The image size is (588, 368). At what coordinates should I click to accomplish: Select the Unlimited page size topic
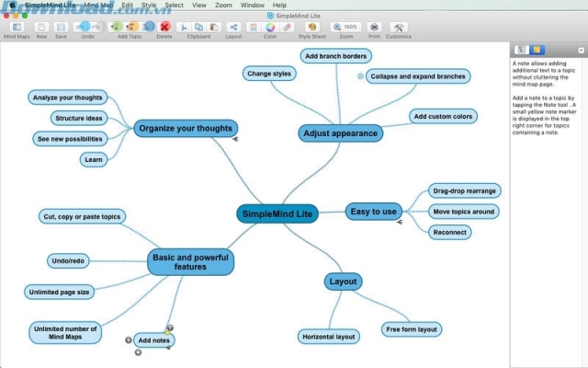tap(59, 292)
